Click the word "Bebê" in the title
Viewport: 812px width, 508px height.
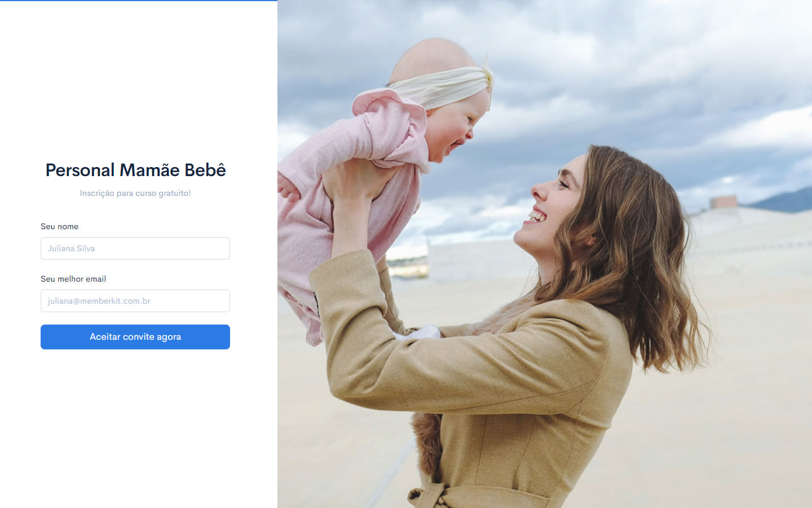pos(205,170)
